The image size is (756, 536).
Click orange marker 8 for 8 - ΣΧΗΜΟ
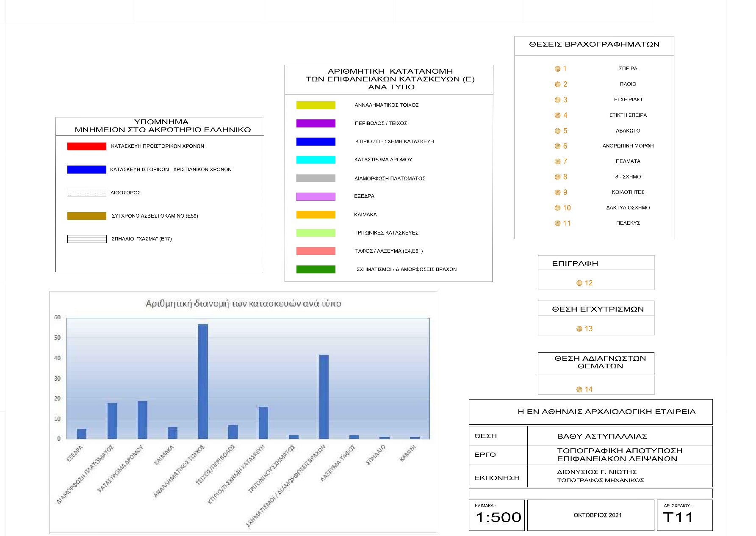[557, 177]
